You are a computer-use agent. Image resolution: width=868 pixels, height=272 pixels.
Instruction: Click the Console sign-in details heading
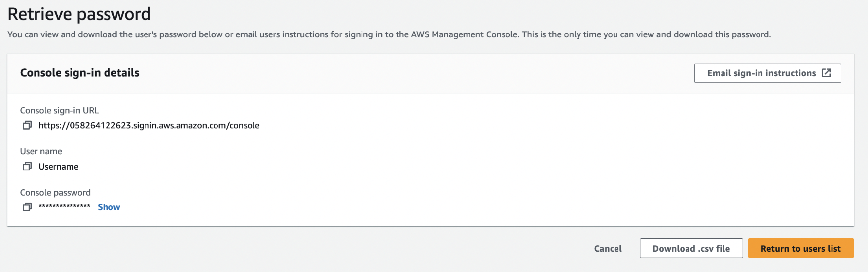(80, 73)
